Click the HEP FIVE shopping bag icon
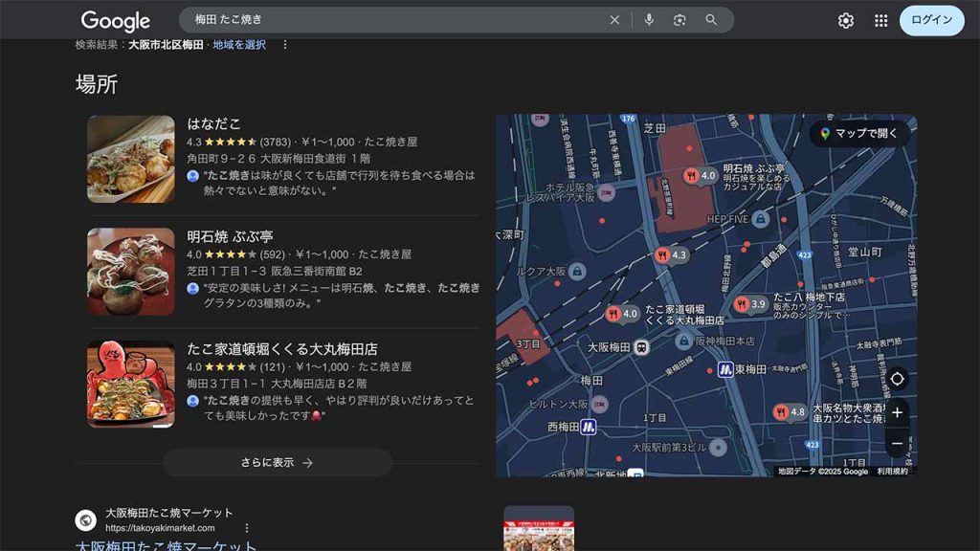980x551 pixels. coord(760,219)
